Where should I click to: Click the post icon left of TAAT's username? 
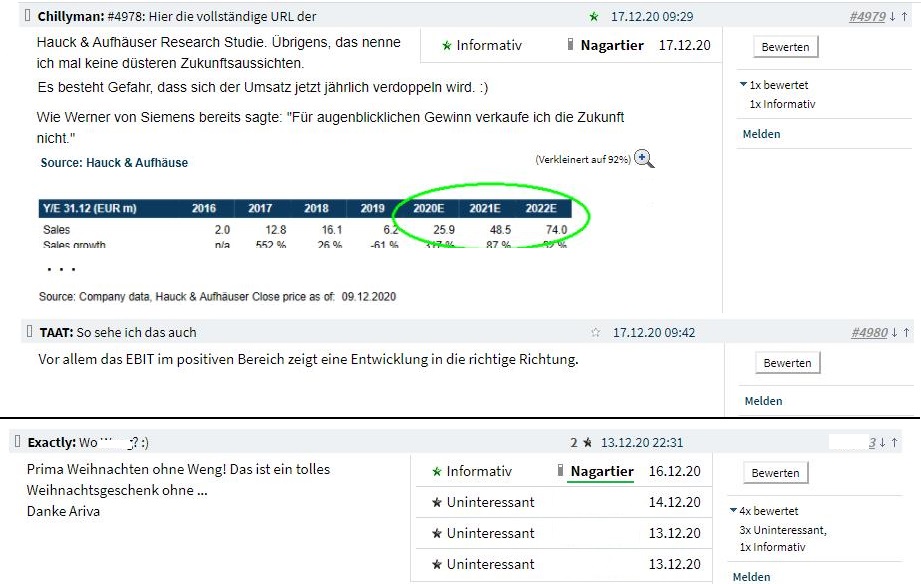pos(27,332)
